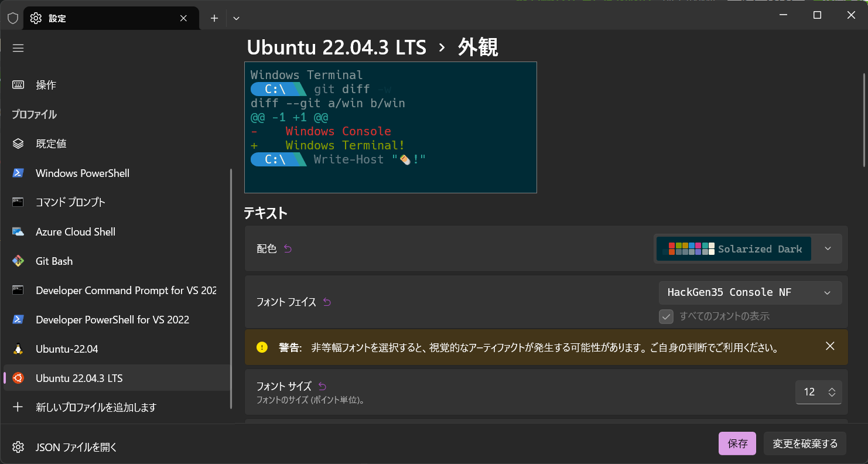
Task: Click the コマンド プロンプト console icon
Action: click(18, 202)
